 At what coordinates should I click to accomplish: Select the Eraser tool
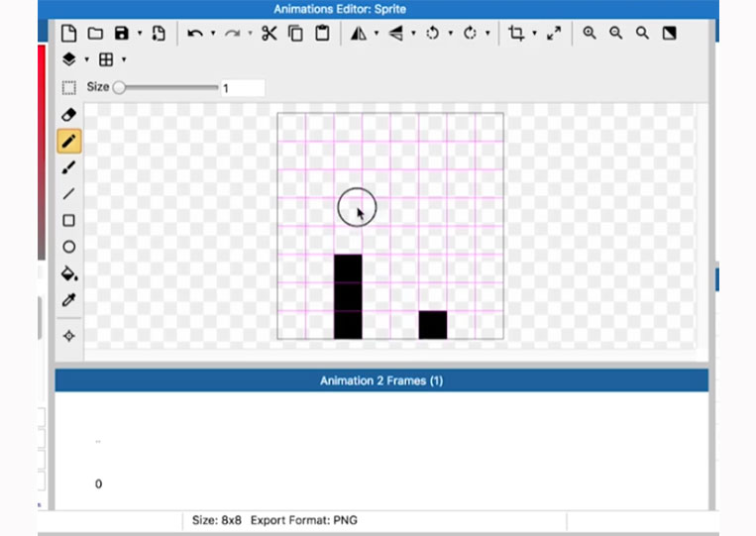69,115
